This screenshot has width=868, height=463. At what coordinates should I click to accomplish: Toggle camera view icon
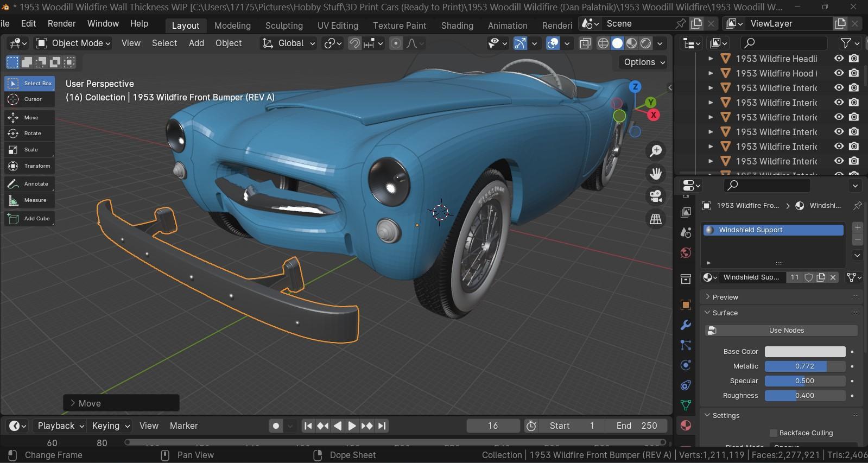tap(656, 196)
